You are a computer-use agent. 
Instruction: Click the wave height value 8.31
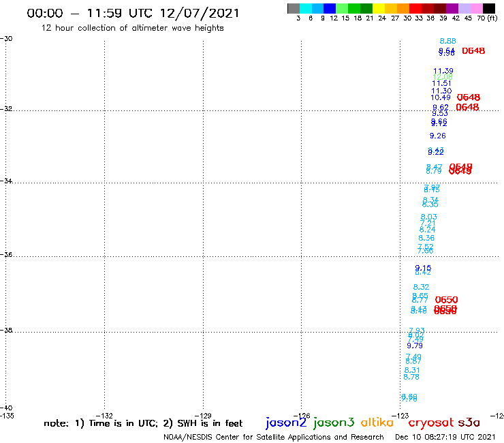(x=412, y=370)
